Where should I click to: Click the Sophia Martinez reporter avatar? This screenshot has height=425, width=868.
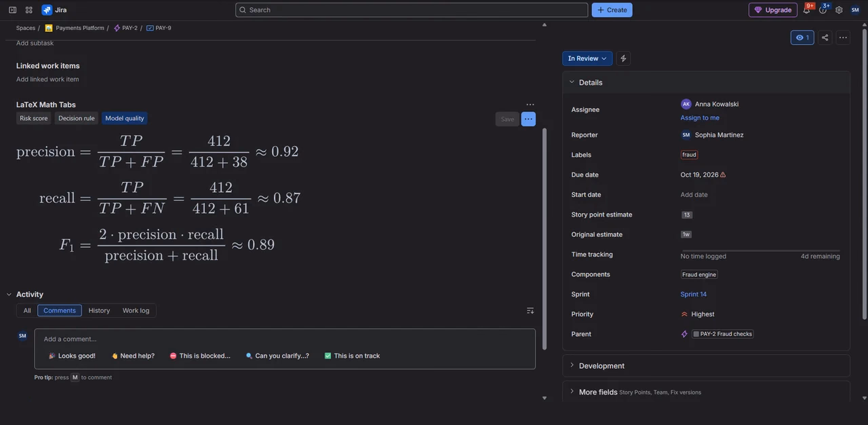point(686,134)
